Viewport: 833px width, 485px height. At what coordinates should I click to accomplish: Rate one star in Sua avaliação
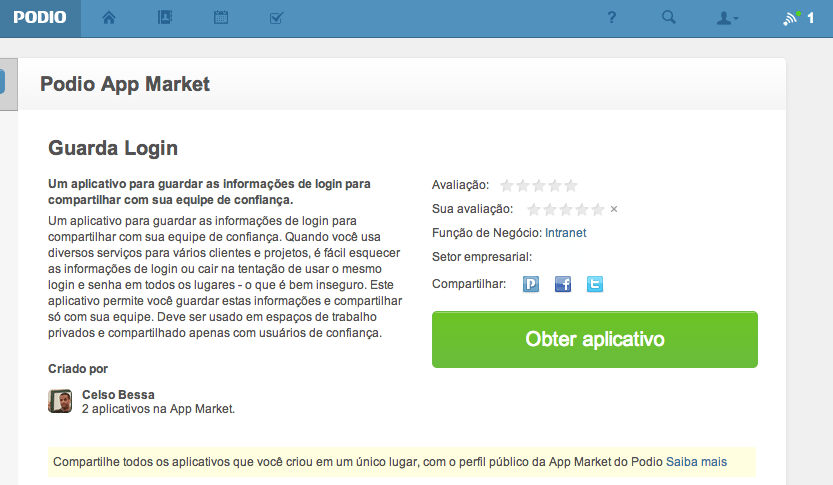534,209
